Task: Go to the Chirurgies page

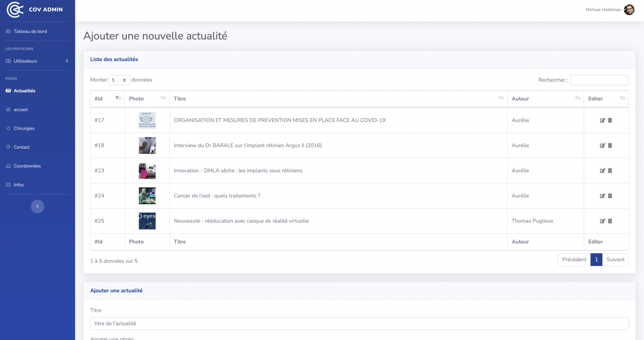Action: click(24, 128)
